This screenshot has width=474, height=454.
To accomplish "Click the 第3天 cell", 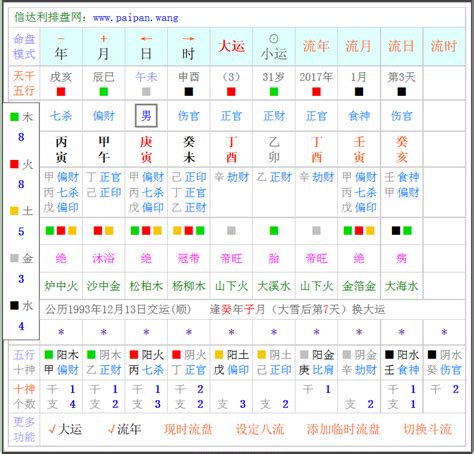I will (x=402, y=77).
